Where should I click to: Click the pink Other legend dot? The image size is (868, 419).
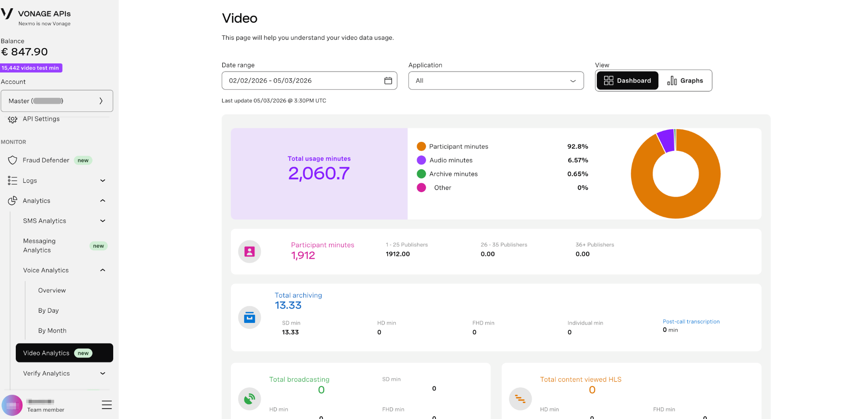(422, 188)
